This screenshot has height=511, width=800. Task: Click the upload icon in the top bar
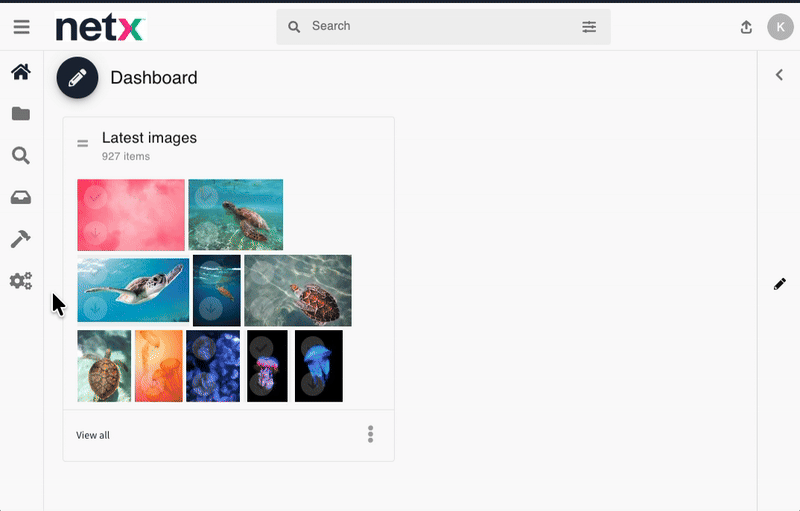pyautogui.click(x=746, y=27)
